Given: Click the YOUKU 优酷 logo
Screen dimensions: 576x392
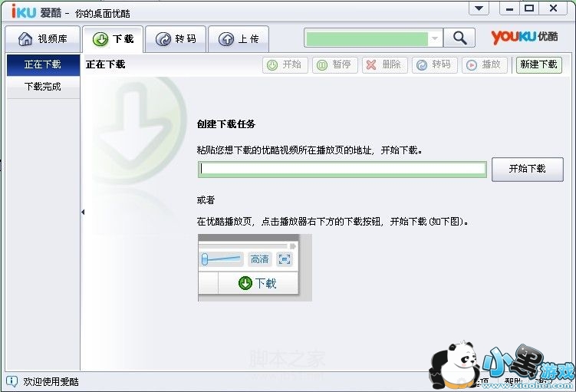Looking at the screenshot, I should pos(525,37).
